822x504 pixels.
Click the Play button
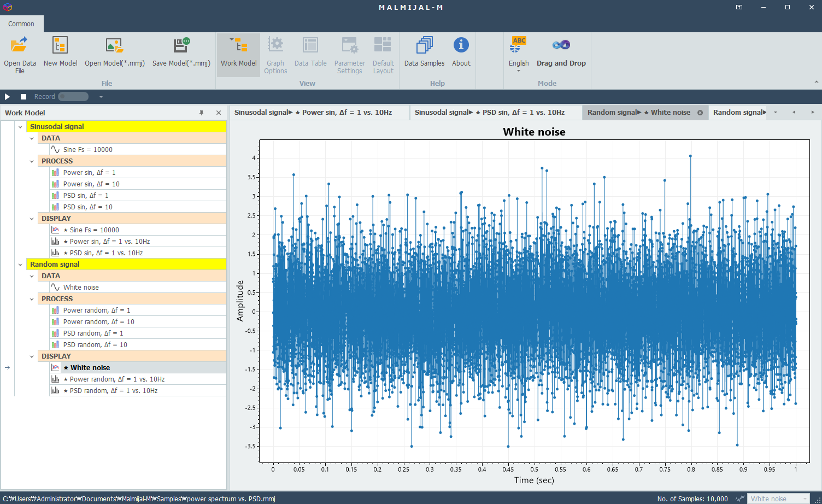tap(8, 97)
